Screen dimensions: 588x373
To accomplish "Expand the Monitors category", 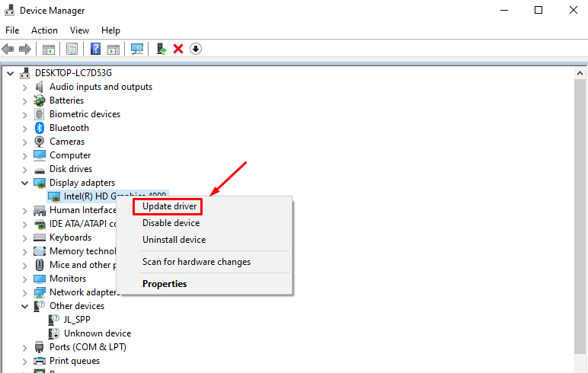I will pyautogui.click(x=24, y=279).
